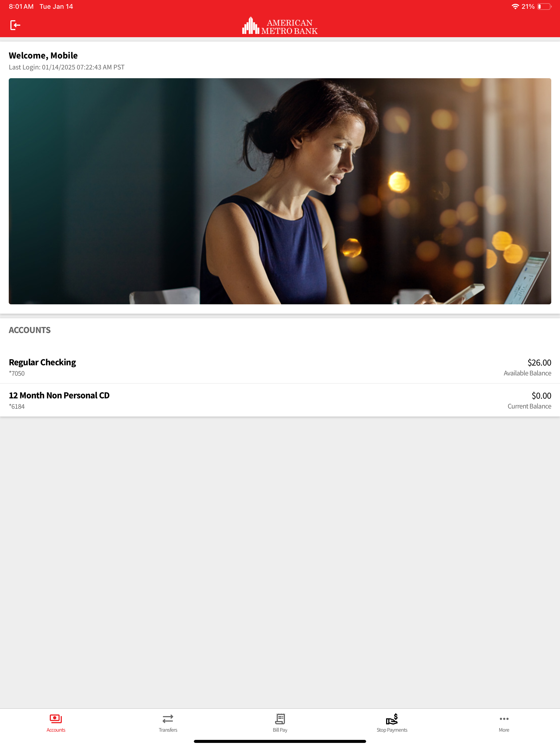Click the Current Balance label
560x747 pixels.
[x=529, y=406]
